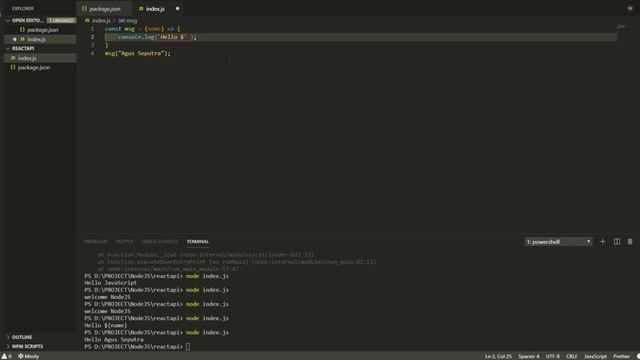Click the JS file icon on the index.js tab

click(x=141, y=9)
